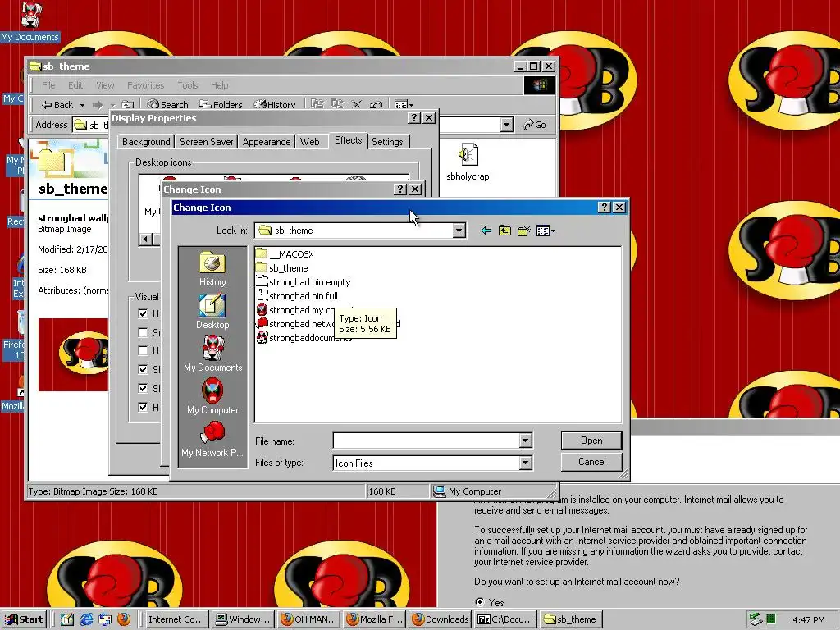Click the File name input field
Viewport: 840px width, 630px height.
point(427,441)
